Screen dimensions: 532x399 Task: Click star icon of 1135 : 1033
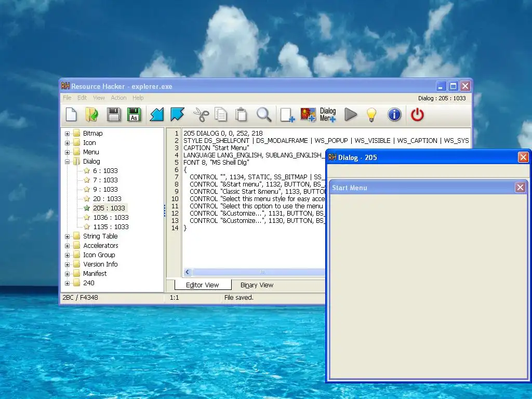click(87, 227)
